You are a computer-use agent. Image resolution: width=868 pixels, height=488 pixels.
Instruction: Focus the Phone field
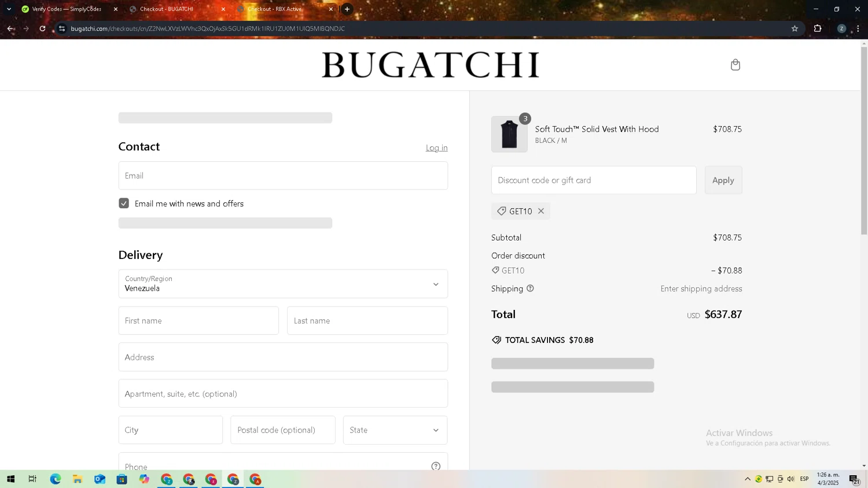tap(283, 463)
